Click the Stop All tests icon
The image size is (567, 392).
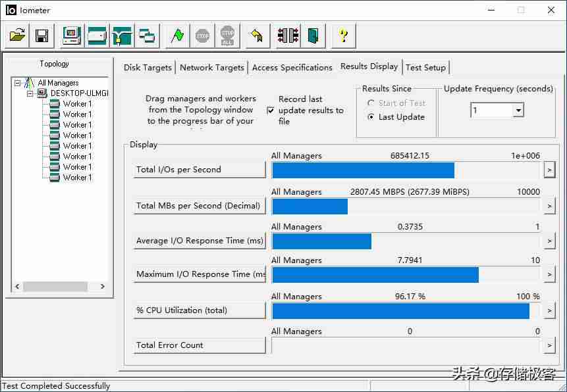coord(227,36)
